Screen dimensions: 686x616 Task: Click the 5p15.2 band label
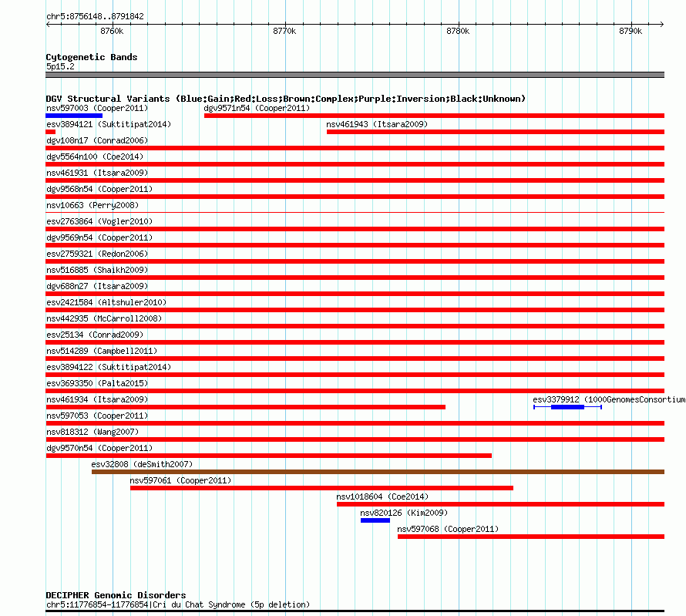[x=60, y=66]
